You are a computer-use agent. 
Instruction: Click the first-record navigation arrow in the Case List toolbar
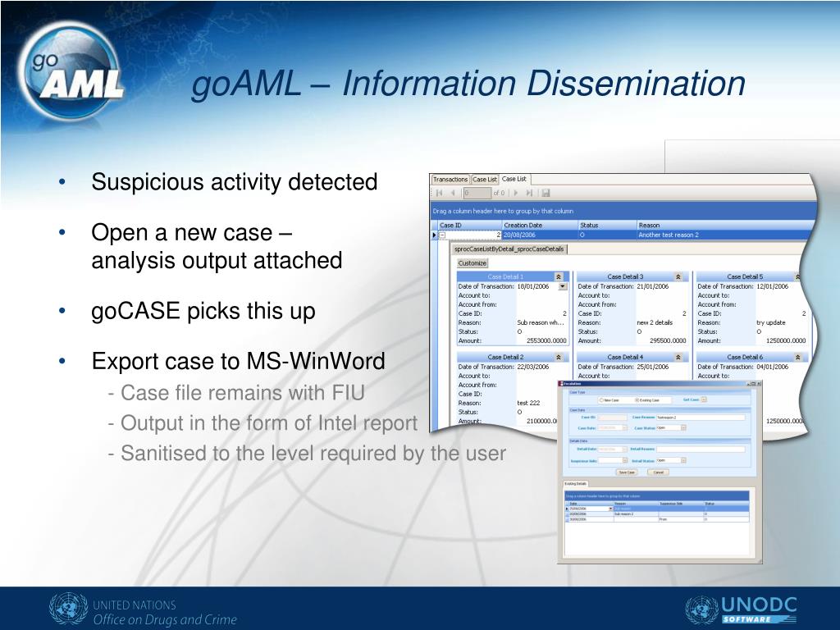pyautogui.click(x=440, y=193)
